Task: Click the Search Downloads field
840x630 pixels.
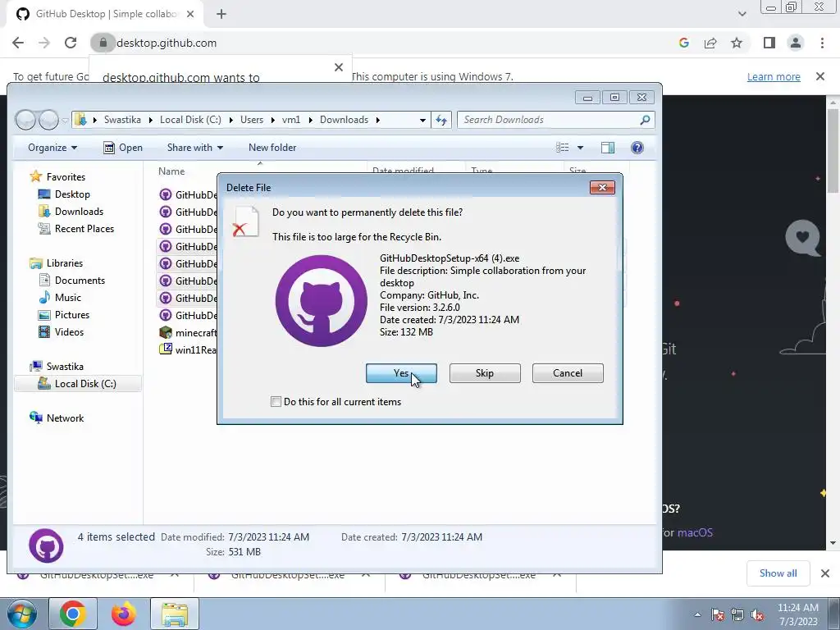Action: [555, 120]
